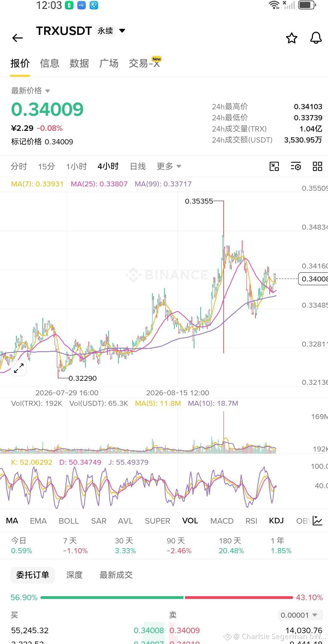Toggle EMA indicator
The height and width of the screenshot is (644, 328).
pos(38,521)
